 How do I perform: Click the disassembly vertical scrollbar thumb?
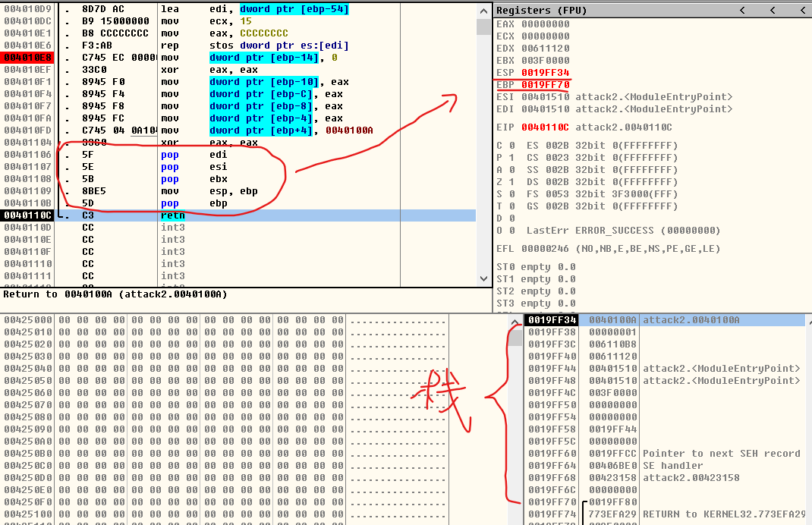(483, 27)
